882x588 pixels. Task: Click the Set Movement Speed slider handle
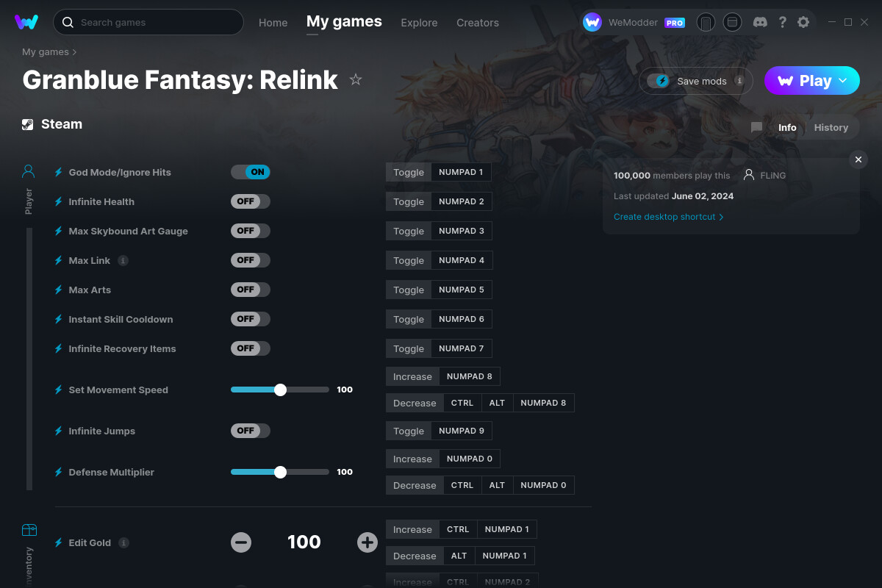280,390
